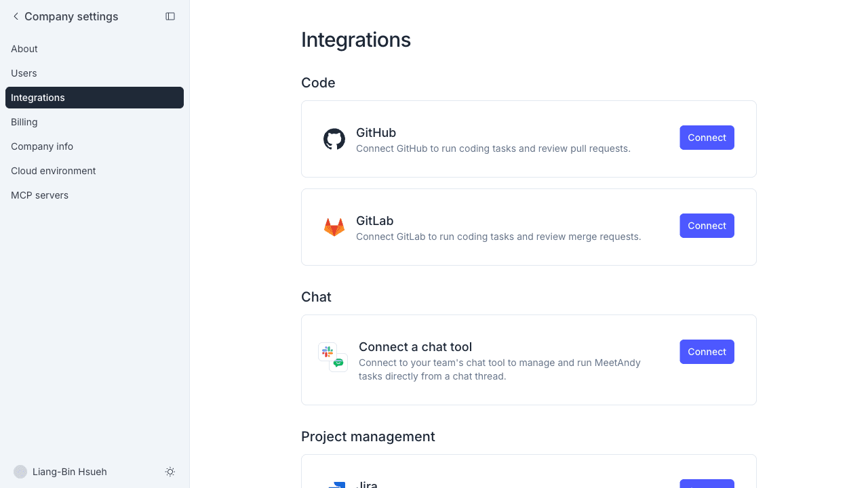Image resolution: width=868 pixels, height=488 pixels.
Task: Click the Code section heading
Action: (x=318, y=83)
